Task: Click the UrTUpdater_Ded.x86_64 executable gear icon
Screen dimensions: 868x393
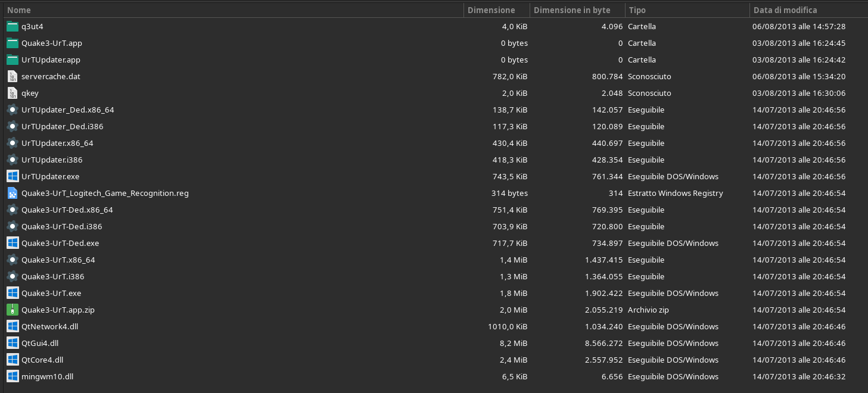Action: tap(13, 110)
